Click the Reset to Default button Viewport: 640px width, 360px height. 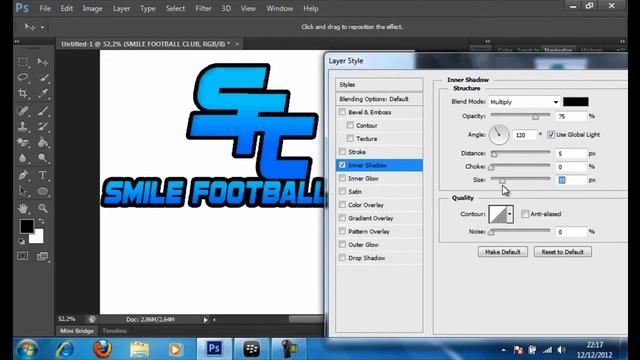[x=562, y=252]
